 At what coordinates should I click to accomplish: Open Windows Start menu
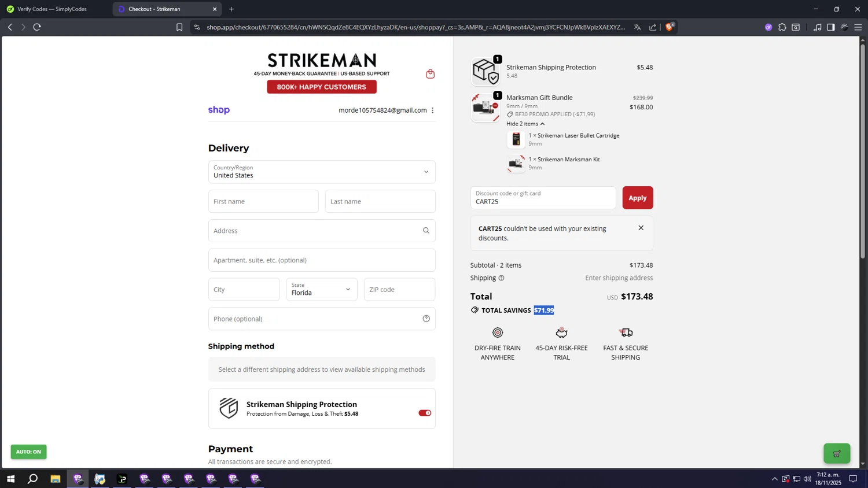pyautogui.click(x=10, y=479)
